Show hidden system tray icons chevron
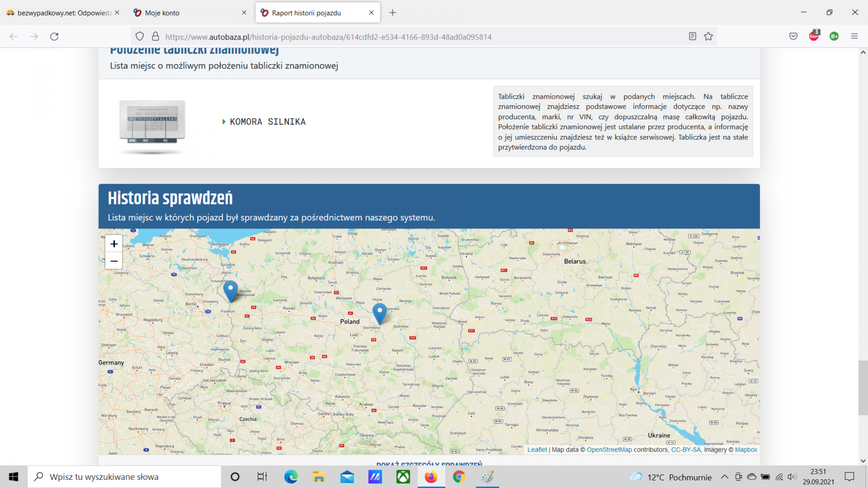The height and width of the screenshot is (488, 868). 724,477
